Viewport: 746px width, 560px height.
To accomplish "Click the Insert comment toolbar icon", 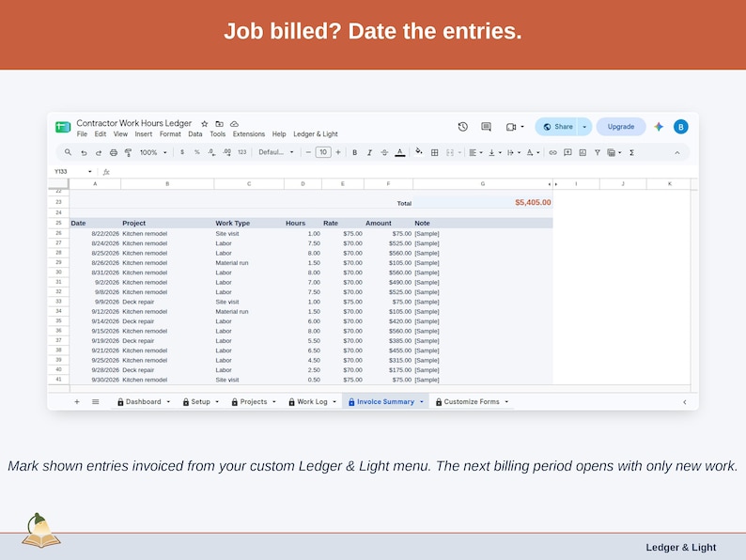I will (x=567, y=153).
